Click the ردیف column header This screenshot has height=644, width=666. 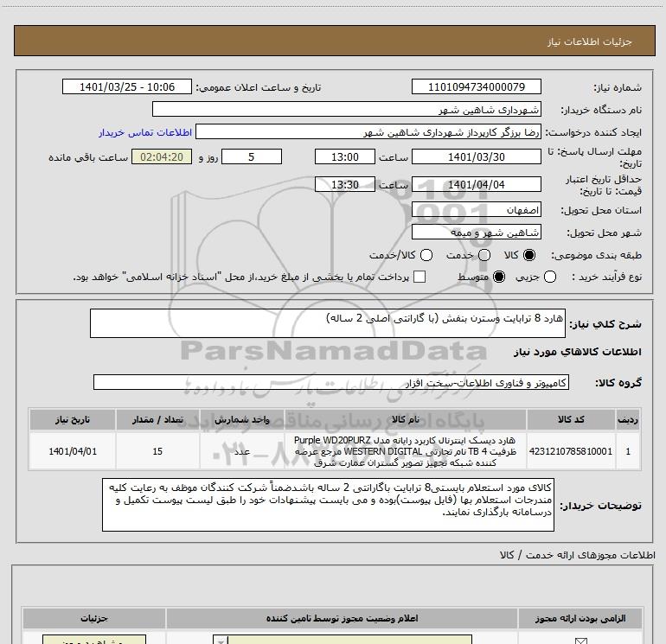tap(628, 419)
